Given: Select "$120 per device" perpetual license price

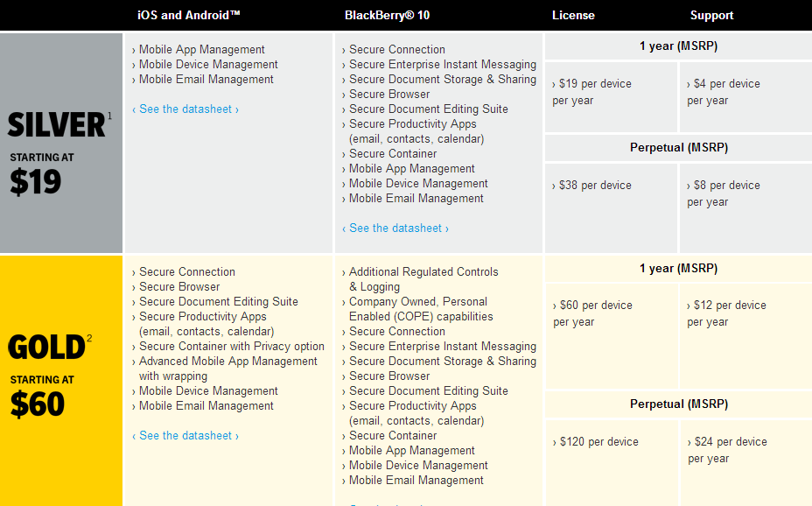Looking at the screenshot, I should [x=596, y=442].
